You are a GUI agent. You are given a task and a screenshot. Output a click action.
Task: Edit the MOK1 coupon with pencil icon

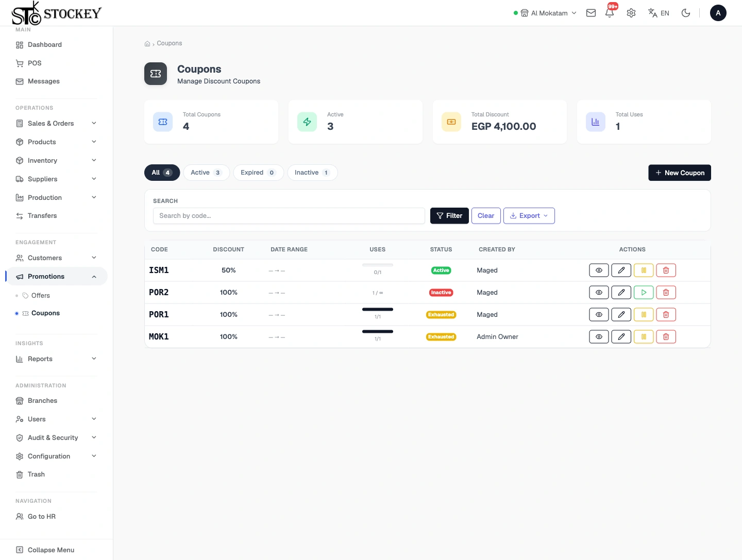pyautogui.click(x=621, y=336)
